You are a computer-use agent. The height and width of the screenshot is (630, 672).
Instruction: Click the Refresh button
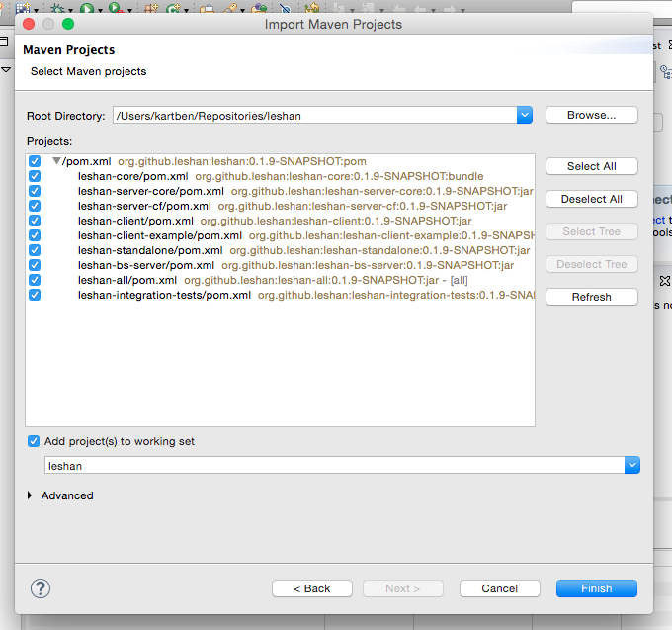pyautogui.click(x=591, y=297)
